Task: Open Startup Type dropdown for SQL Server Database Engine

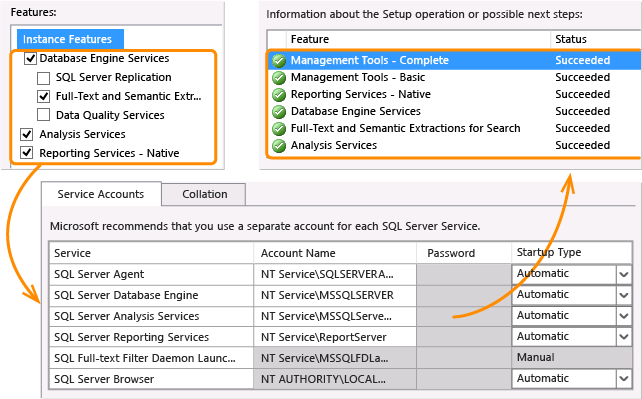Action: 624,295
